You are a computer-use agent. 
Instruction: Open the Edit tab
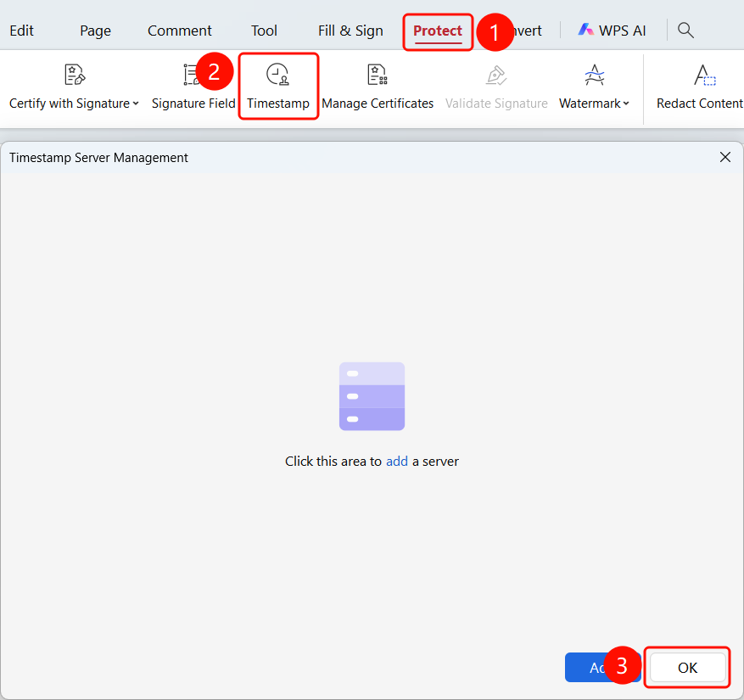pyautogui.click(x=21, y=31)
